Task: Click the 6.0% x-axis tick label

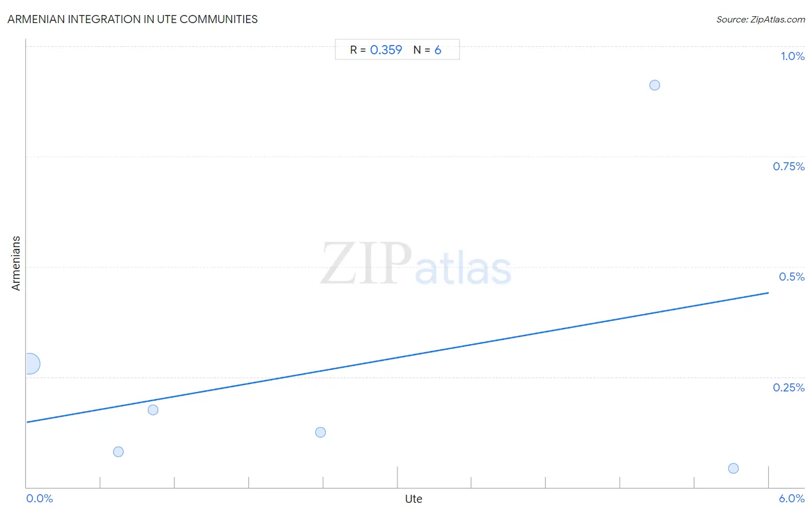Action: (791, 498)
